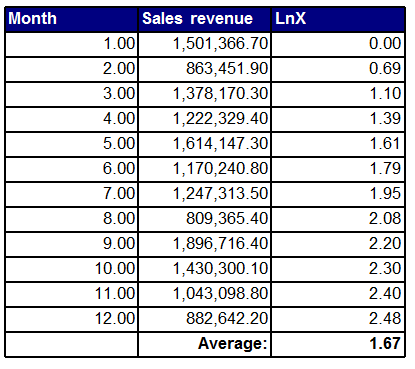The image size is (415, 369).
Task: Select LnX cell 2.48
Action: pyautogui.click(x=338, y=319)
